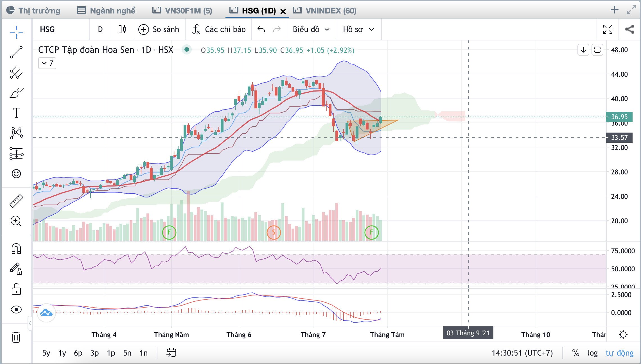Activate the zoom in tool
The image size is (641, 364).
[16, 221]
